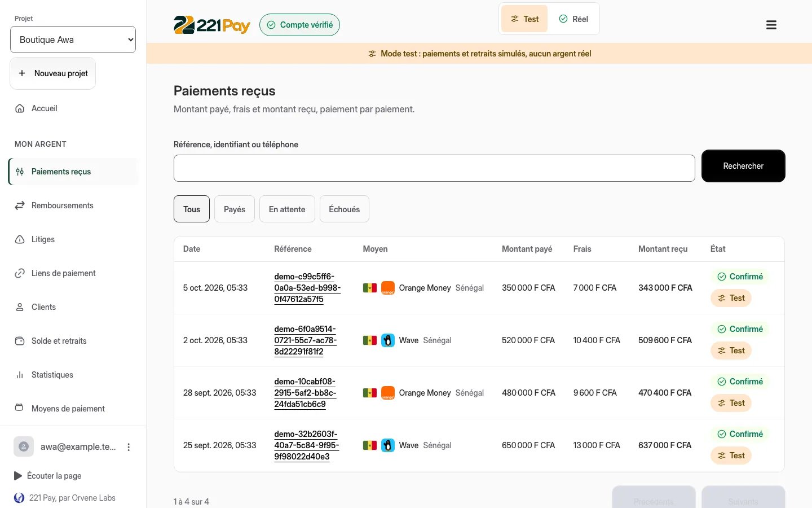
Task: Expand the Boutique Awa project dropdown
Action: 73,40
